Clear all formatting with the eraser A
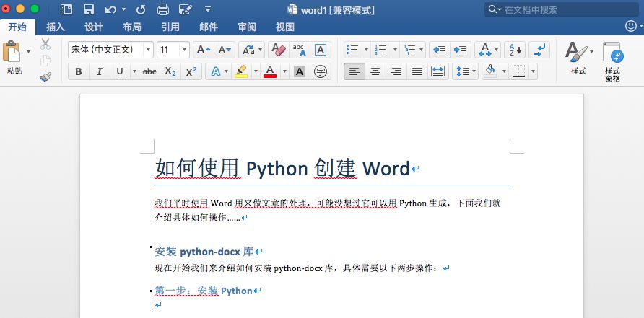This screenshot has height=318, width=644. 279,50
